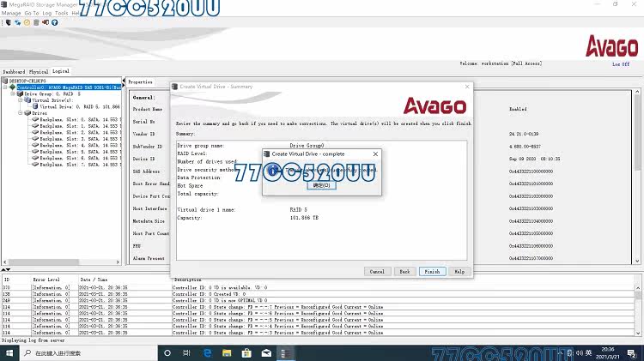This screenshot has width=644, height=361.
Task: Click the log scrollbar down arrow
Action: point(637,333)
